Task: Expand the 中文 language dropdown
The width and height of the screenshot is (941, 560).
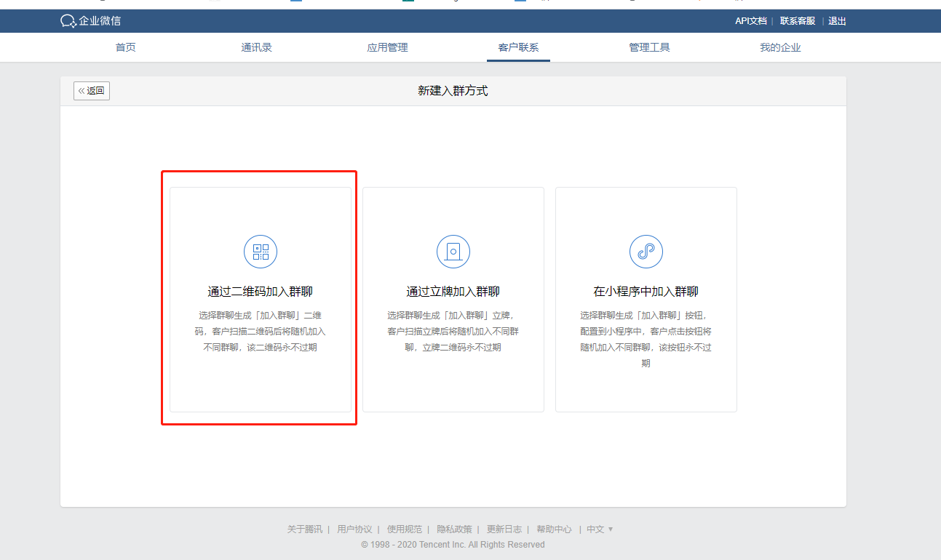Action: 600,529
